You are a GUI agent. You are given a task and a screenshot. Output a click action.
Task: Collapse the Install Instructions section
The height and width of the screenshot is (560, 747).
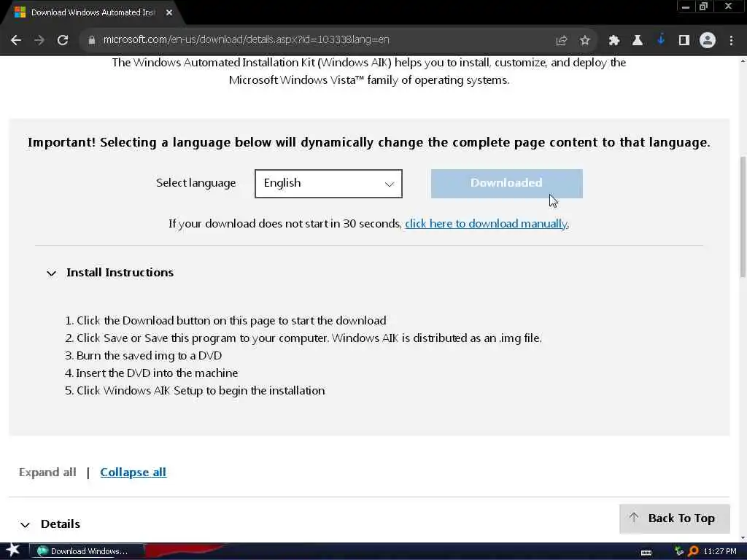pos(52,273)
